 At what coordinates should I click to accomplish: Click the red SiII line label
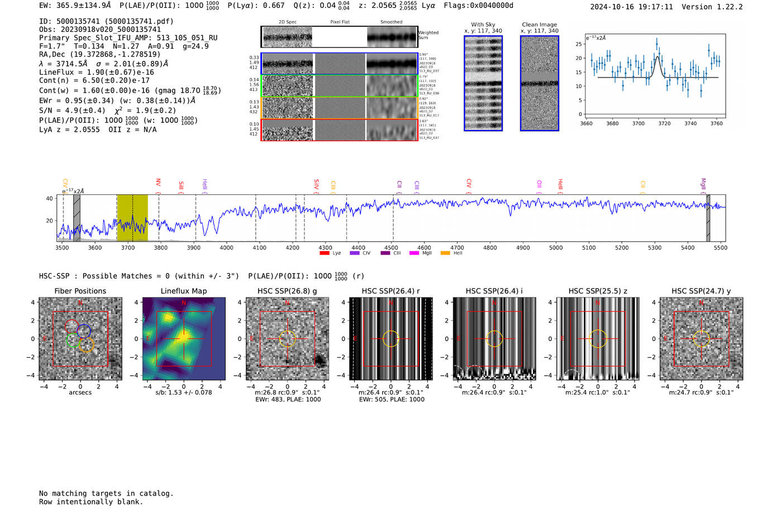[181, 185]
